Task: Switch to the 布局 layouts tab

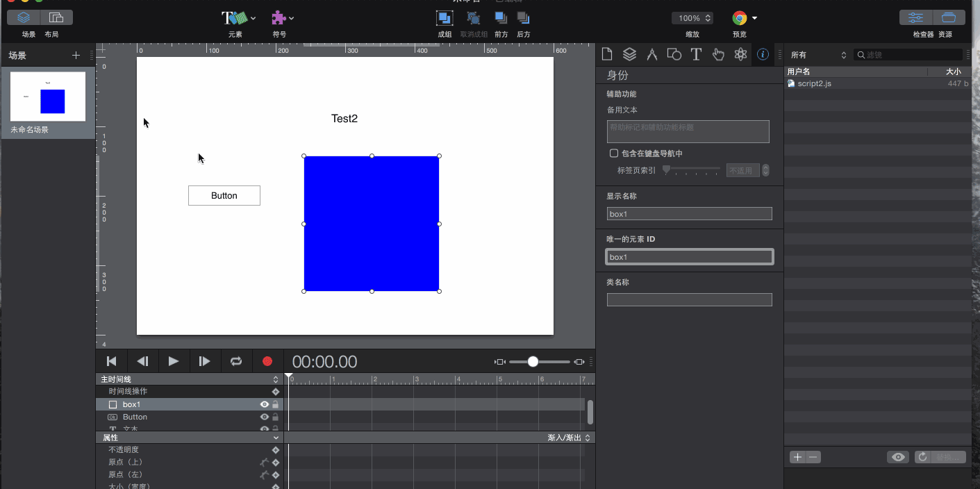Action: click(56, 18)
